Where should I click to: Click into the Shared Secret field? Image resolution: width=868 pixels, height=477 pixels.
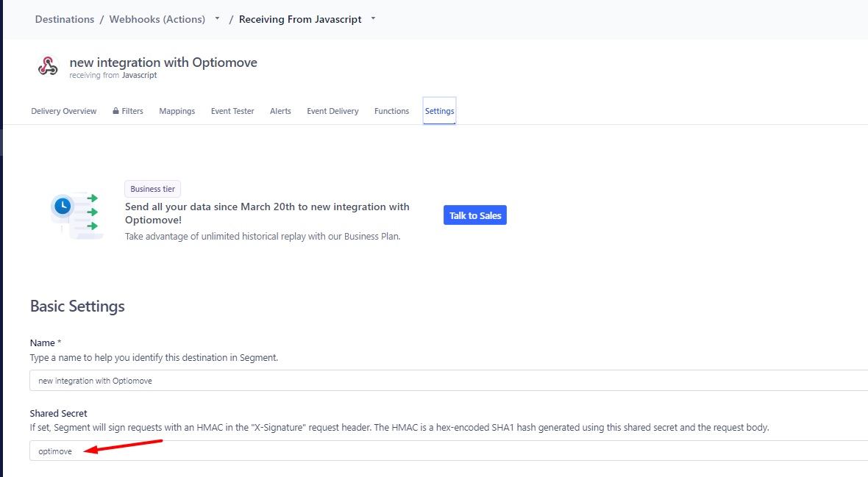coord(449,451)
